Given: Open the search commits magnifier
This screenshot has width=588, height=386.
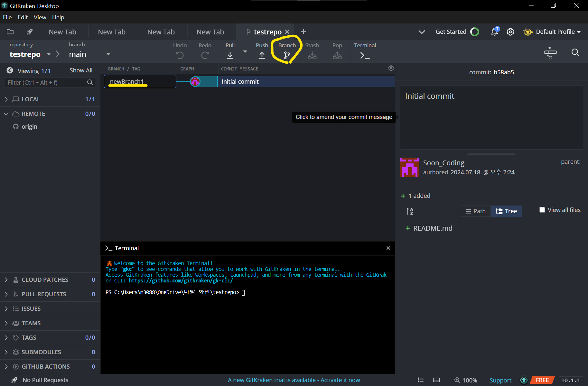Looking at the screenshot, I should [575, 52].
